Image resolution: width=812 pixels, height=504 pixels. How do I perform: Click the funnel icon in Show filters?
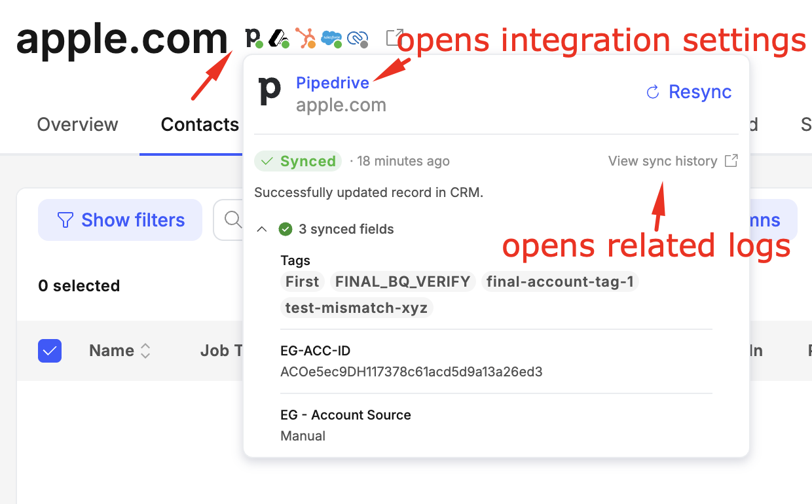(x=65, y=220)
